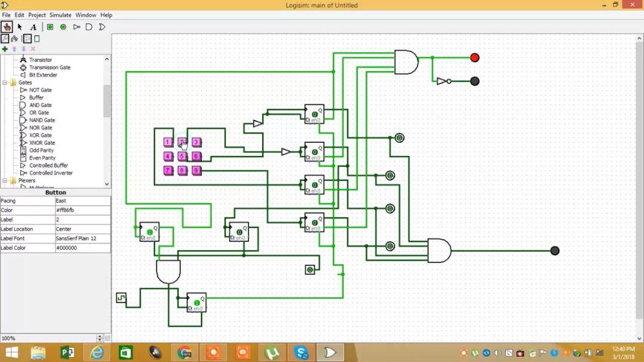Select the Edit arrow tool
The width and height of the screenshot is (644, 362).
20,27
